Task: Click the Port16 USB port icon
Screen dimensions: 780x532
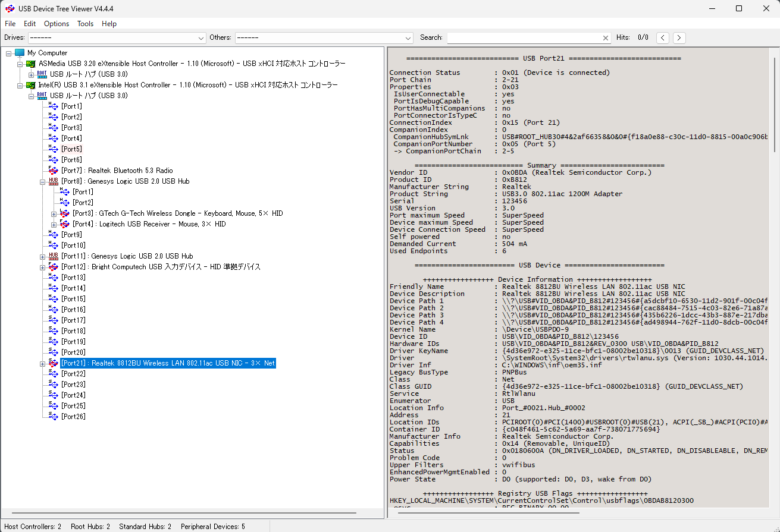Action: click(54, 310)
